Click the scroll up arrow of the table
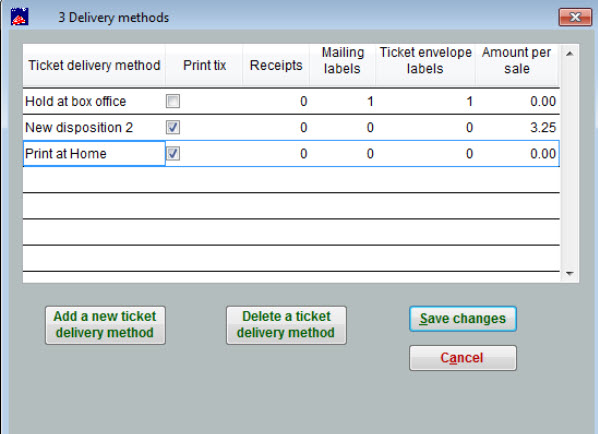The width and height of the screenshot is (598, 434). (x=570, y=54)
